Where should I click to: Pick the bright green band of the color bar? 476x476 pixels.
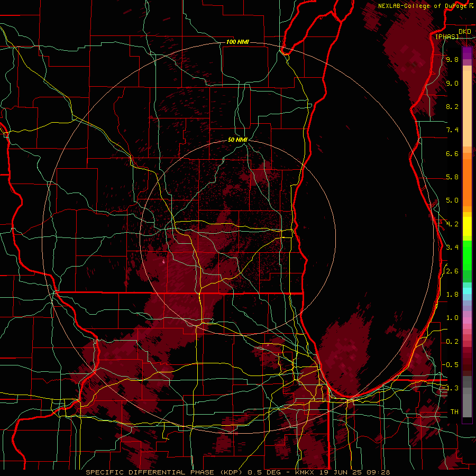point(467,255)
